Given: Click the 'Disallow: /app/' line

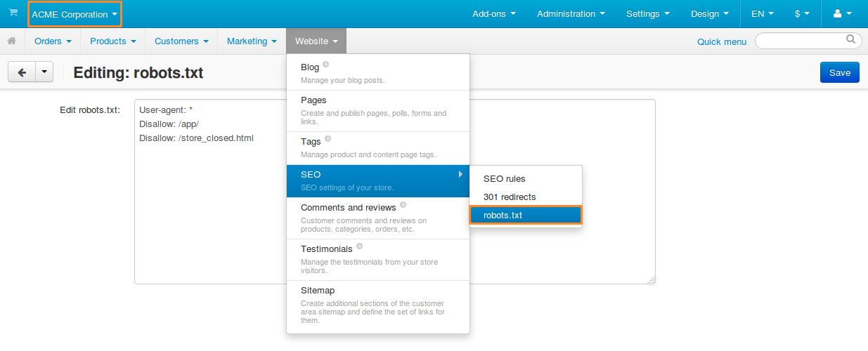Looking at the screenshot, I should coord(169,124).
